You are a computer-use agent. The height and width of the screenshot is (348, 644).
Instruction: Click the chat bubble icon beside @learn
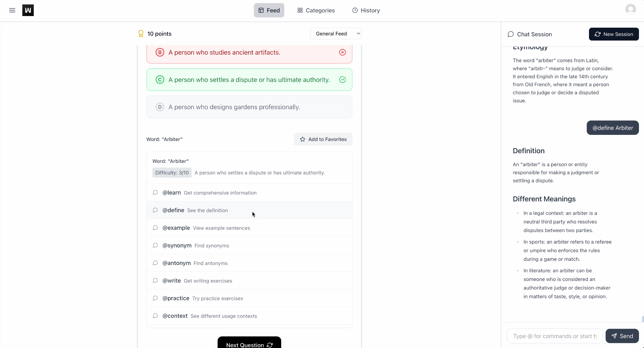tap(155, 192)
